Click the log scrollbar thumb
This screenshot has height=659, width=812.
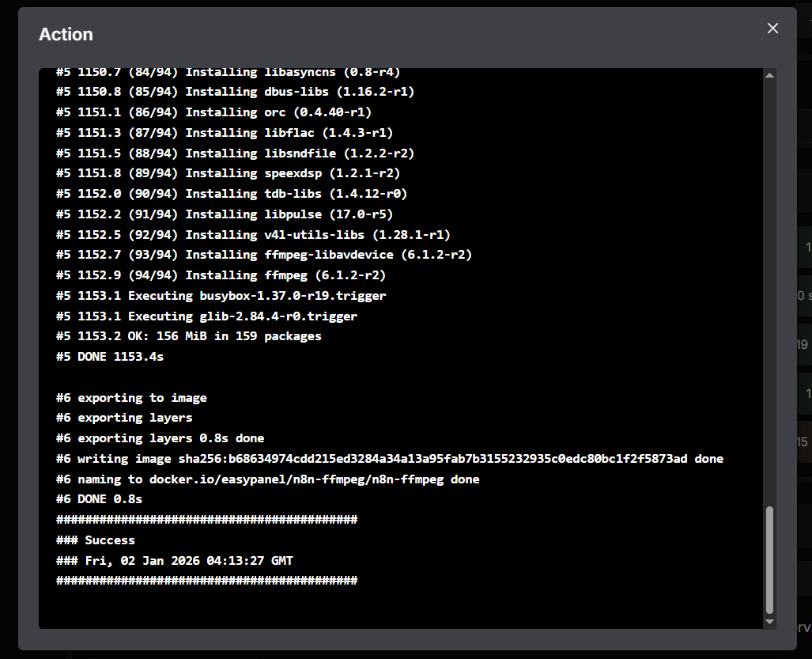769,559
